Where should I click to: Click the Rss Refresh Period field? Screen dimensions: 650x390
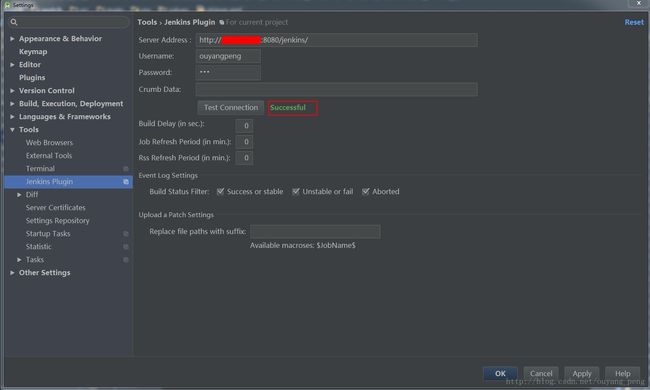244,158
